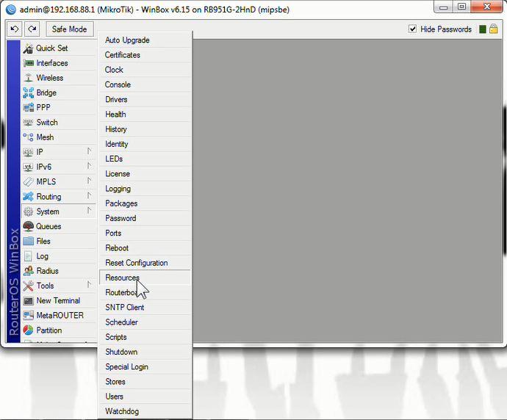Viewport: 507px width, 420px height.
Task: Choose Reboot from System submenu
Action: coord(145,248)
